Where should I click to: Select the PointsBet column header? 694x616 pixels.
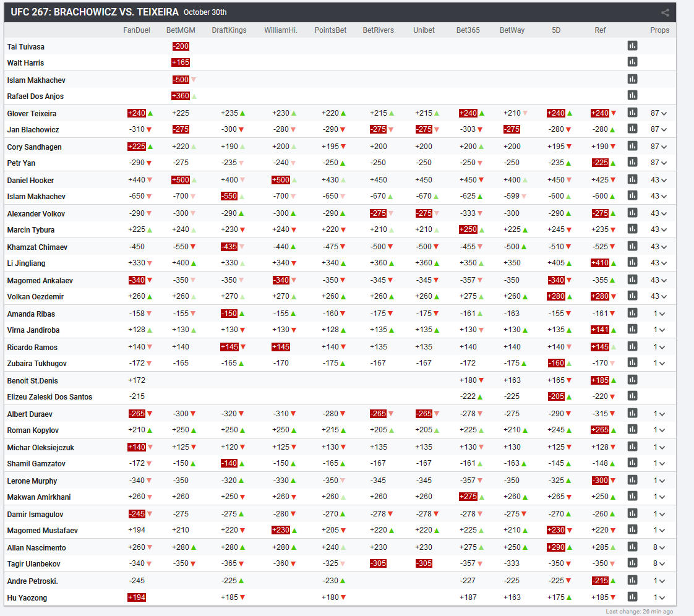[x=330, y=30]
